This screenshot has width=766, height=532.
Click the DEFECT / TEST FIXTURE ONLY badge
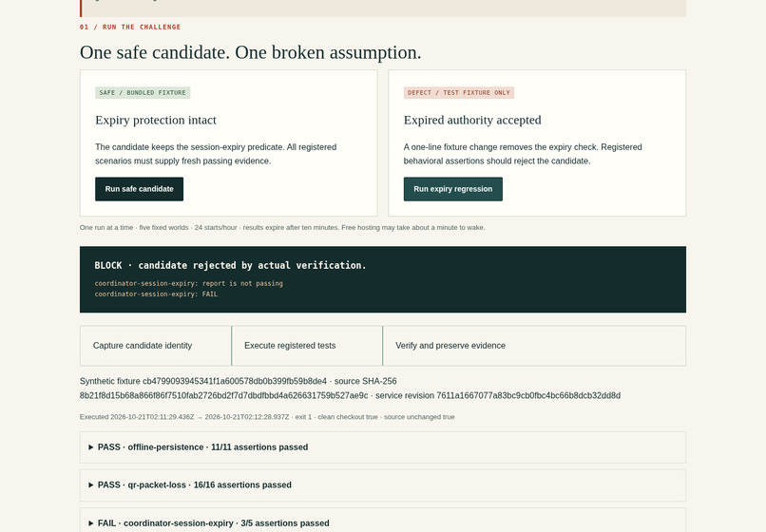459,93
